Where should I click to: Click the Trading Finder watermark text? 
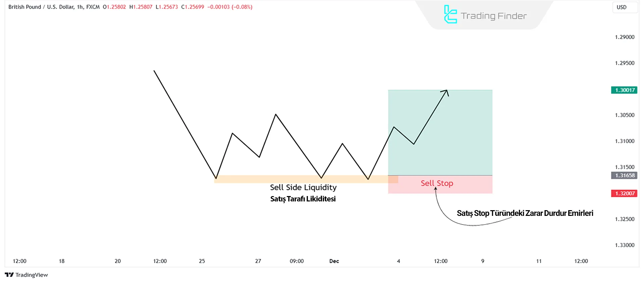493,16
